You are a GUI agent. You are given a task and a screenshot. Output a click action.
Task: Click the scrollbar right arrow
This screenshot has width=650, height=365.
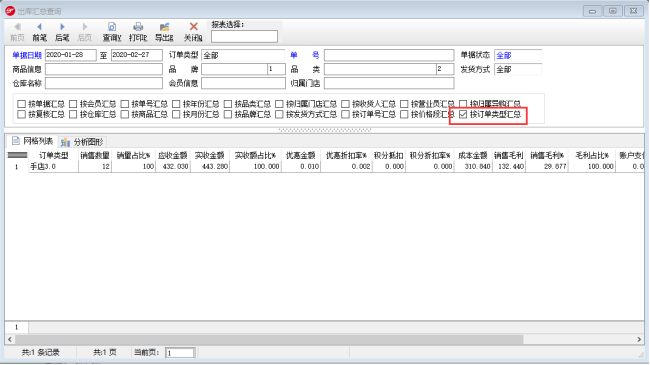click(639, 339)
